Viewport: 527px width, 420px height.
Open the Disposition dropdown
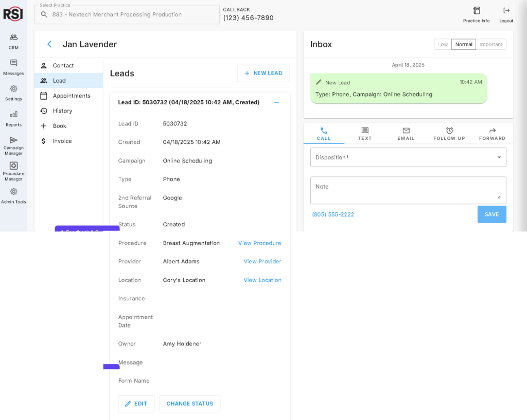tap(408, 157)
